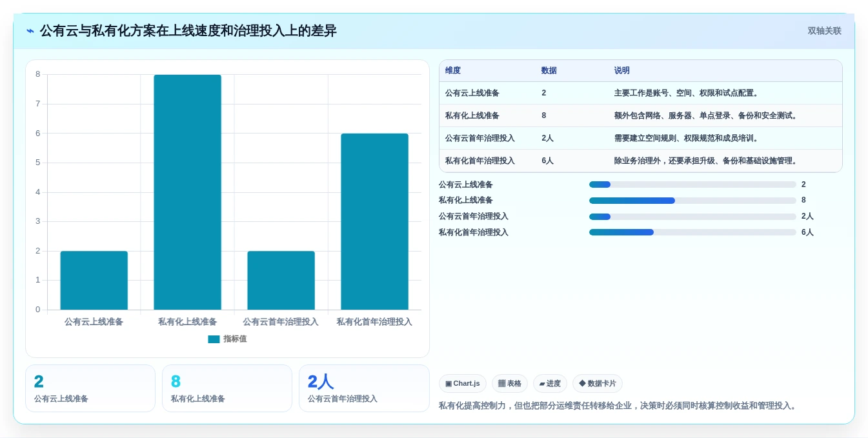The height and width of the screenshot is (438, 868).
Task: Click the grid icon in 表格 chip
Action: tap(502, 384)
